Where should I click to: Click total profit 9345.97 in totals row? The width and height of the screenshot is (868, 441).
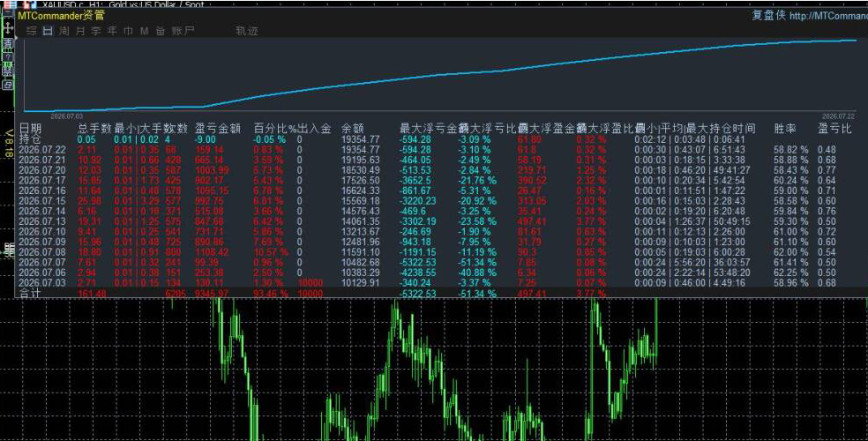coord(212,293)
